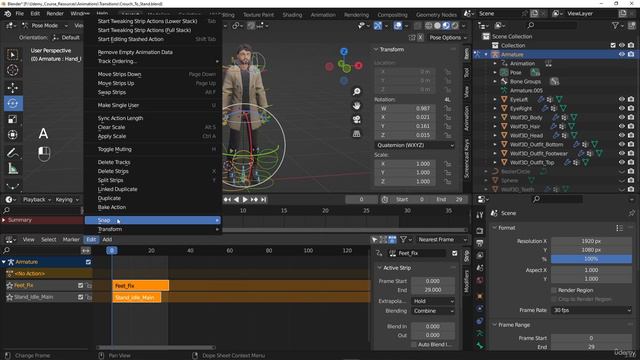Click the NLA editor filter funnel icon
The image size is (640, 360).
coord(403,240)
